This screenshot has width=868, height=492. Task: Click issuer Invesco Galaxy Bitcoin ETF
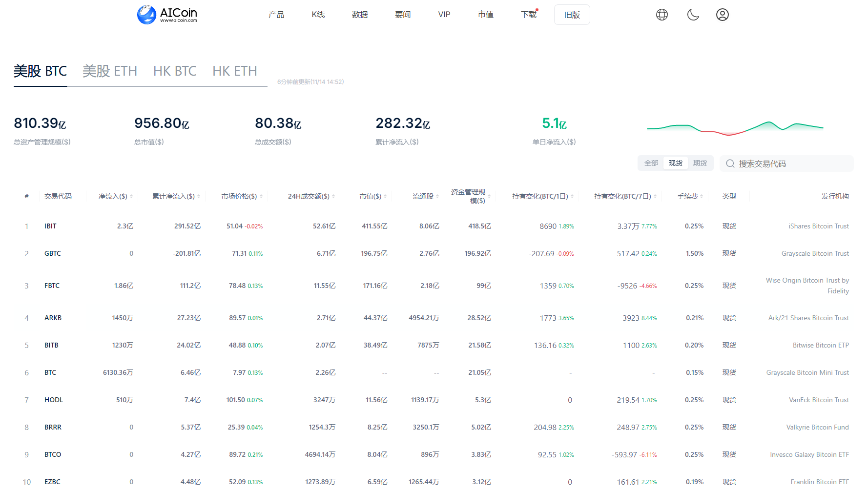point(809,454)
